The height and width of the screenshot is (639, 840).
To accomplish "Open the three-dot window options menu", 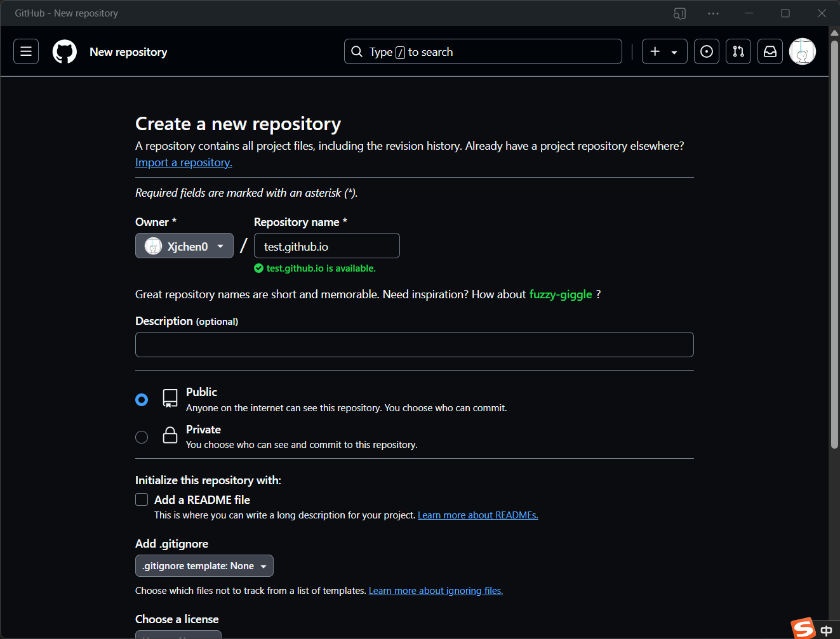I will [713, 13].
